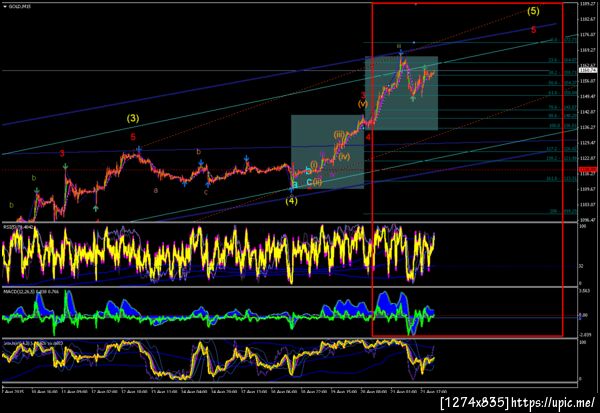Select the cyan c wave label
The image size is (600, 413).
(x=309, y=182)
